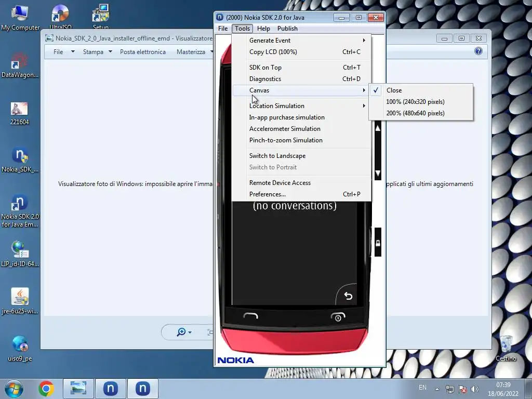
Task: Open Masterizza dropdown in Photo Viewer
Action: (x=195, y=52)
